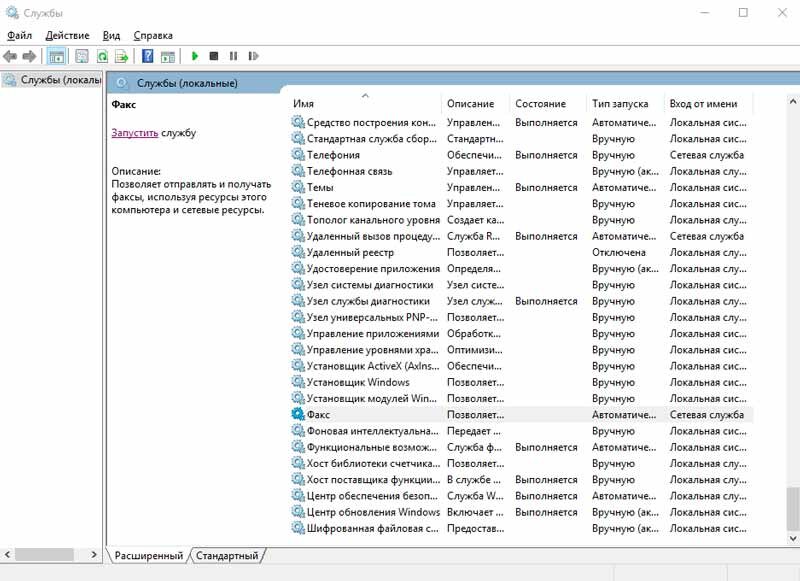Sort by Вход от имени column header
Image resolution: width=800 pixels, height=581 pixels.
pyautogui.click(x=708, y=104)
